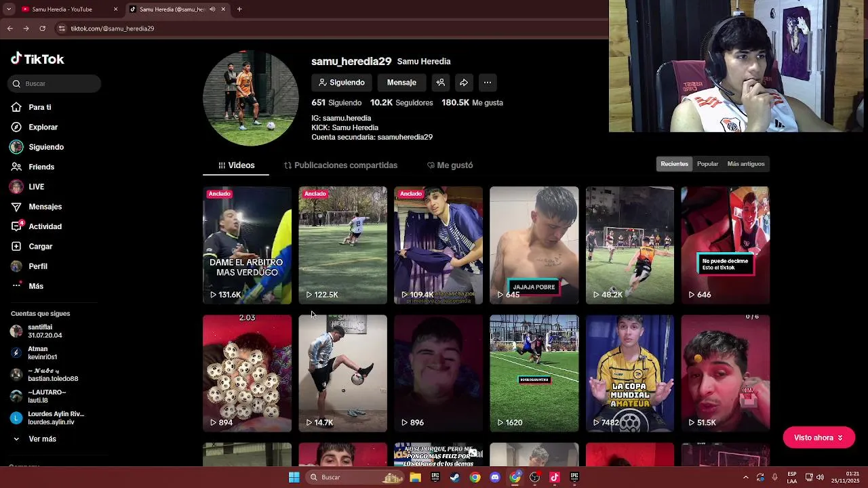Click the browser address bar URL

pyautogui.click(x=113, y=28)
